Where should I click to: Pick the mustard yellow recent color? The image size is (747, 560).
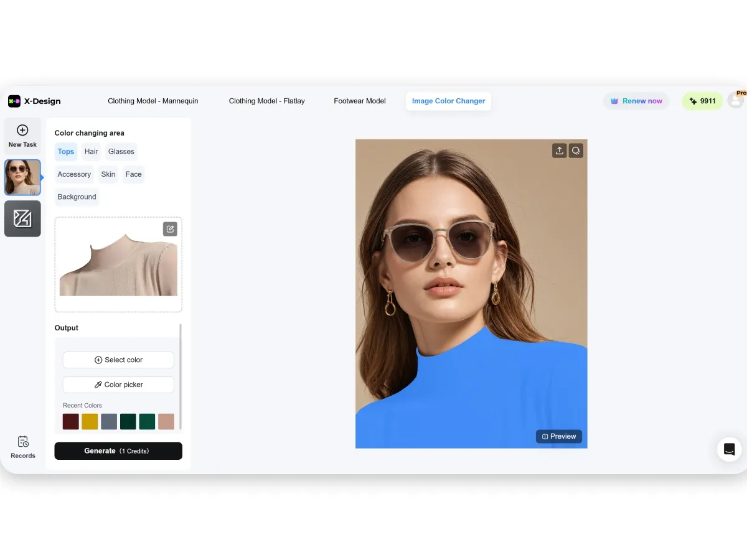(90, 421)
